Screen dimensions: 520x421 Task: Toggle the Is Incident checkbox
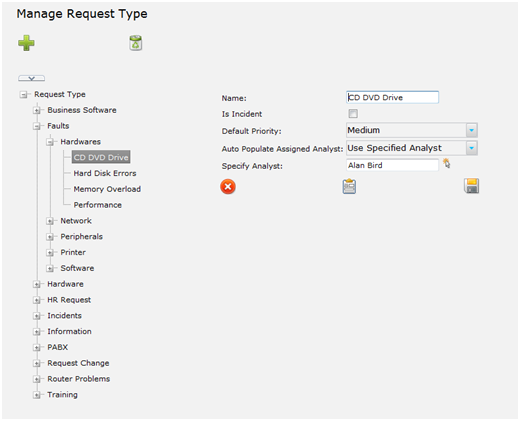coord(353,114)
